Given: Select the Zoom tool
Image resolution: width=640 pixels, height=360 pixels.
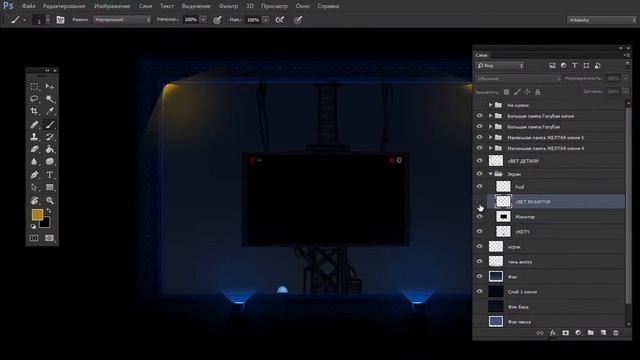Looking at the screenshot, I should [50, 200].
